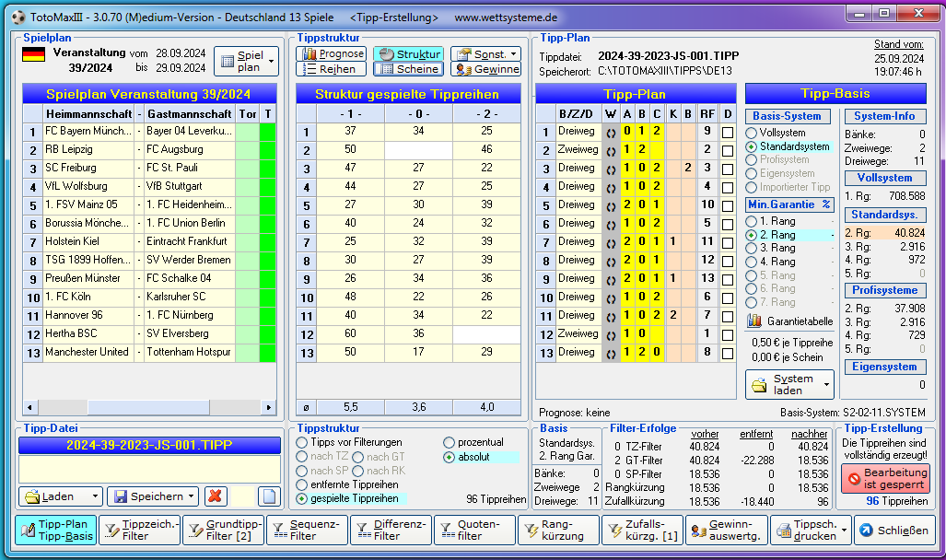Click the W-column arrows icon in Tipp-Plan row 13
The width and height of the screenshot is (946, 560).
pyautogui.click(x=611, y=353)
